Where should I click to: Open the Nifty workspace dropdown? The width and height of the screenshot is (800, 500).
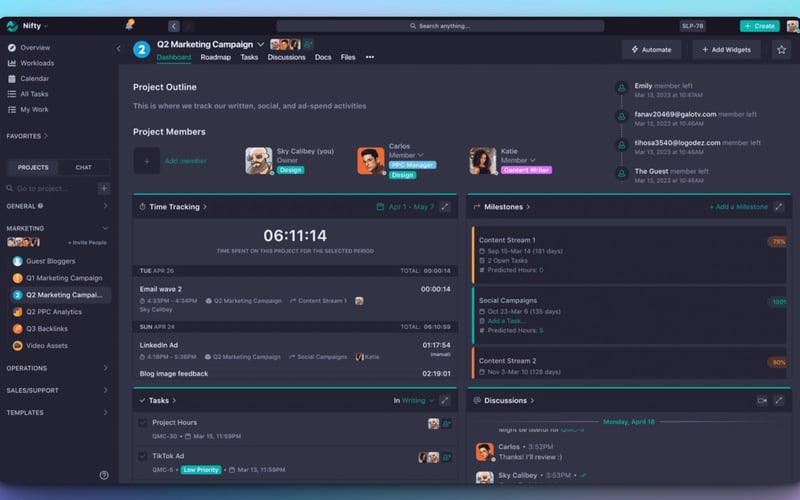coord(35,26)
